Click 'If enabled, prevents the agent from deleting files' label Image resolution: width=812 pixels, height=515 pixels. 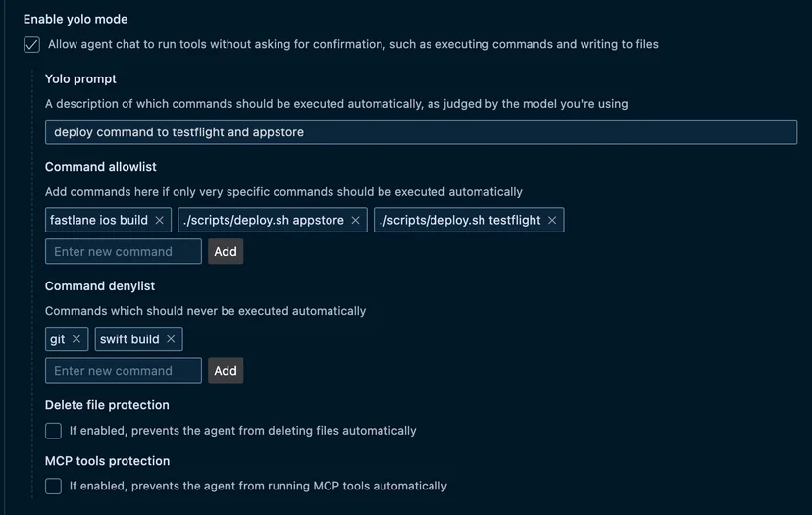[x=243, y=431]
